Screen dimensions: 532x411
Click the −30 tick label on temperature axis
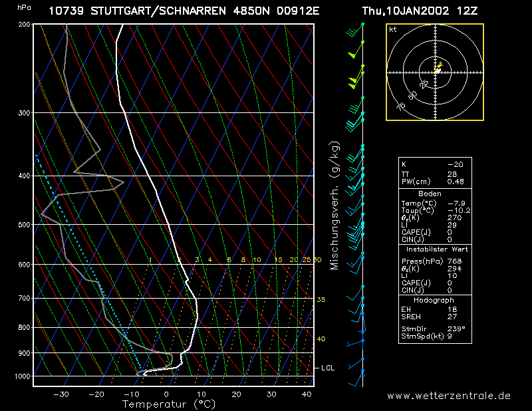61,394
